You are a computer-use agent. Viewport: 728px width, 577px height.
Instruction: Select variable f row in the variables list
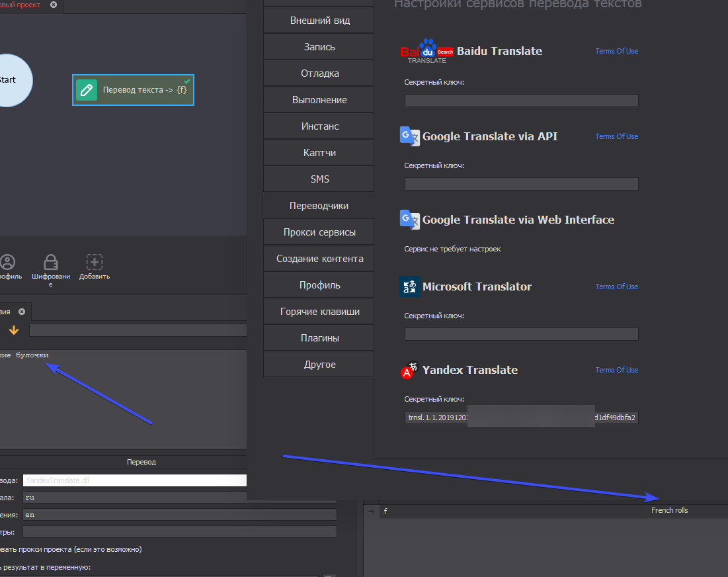pos(546,511)
